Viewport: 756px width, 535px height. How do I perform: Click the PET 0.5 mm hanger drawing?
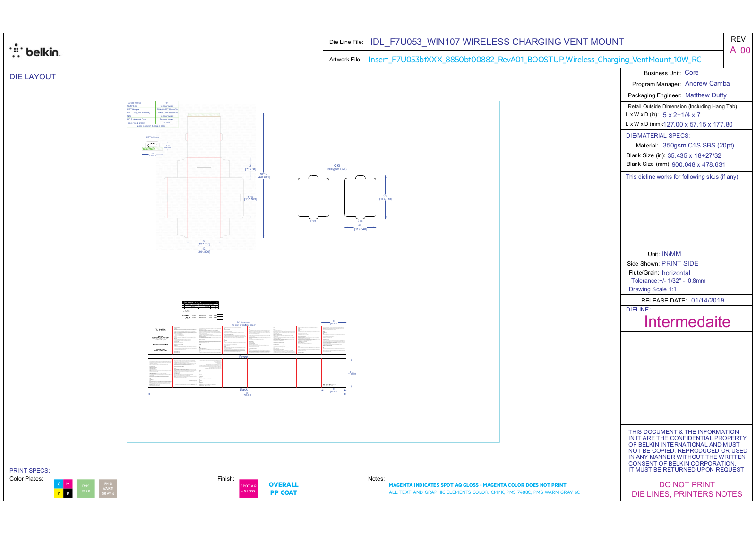click(152, 146)
